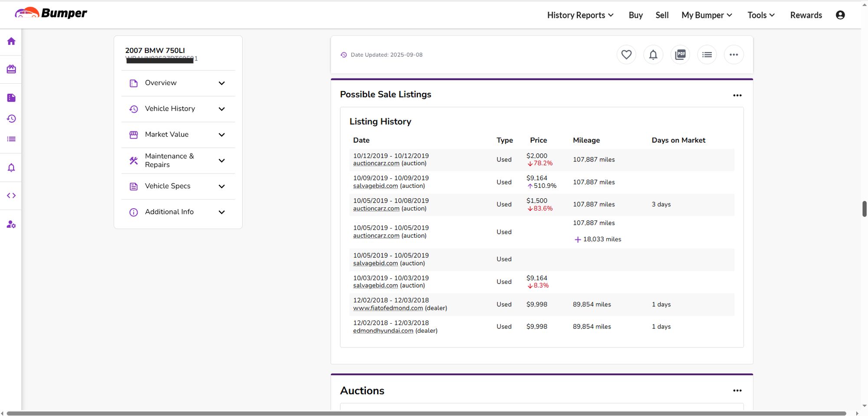Go to the Rewards page

pyautogui.click(x=806, y=15)
